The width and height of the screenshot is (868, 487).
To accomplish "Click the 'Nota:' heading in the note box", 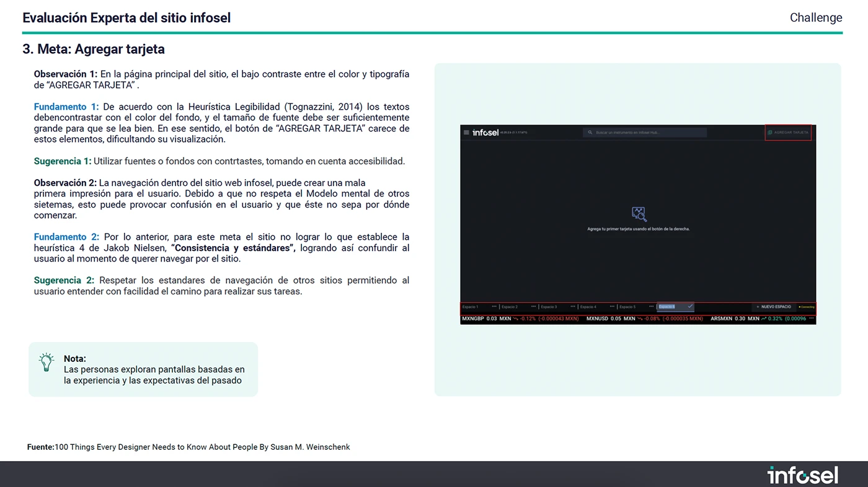I will point(75,359).
